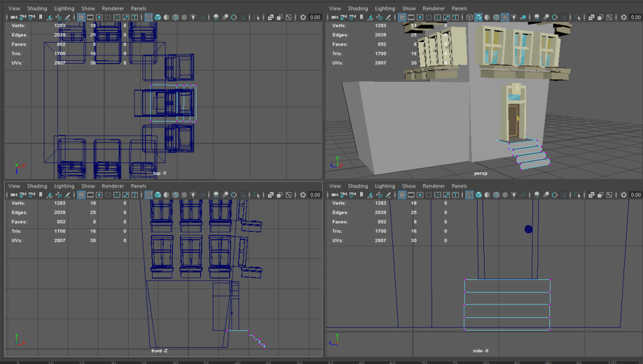Open the Shading menu of the front viewport
Screen dimensions: 643x364
pyautogui.click(x=37, y=186)
